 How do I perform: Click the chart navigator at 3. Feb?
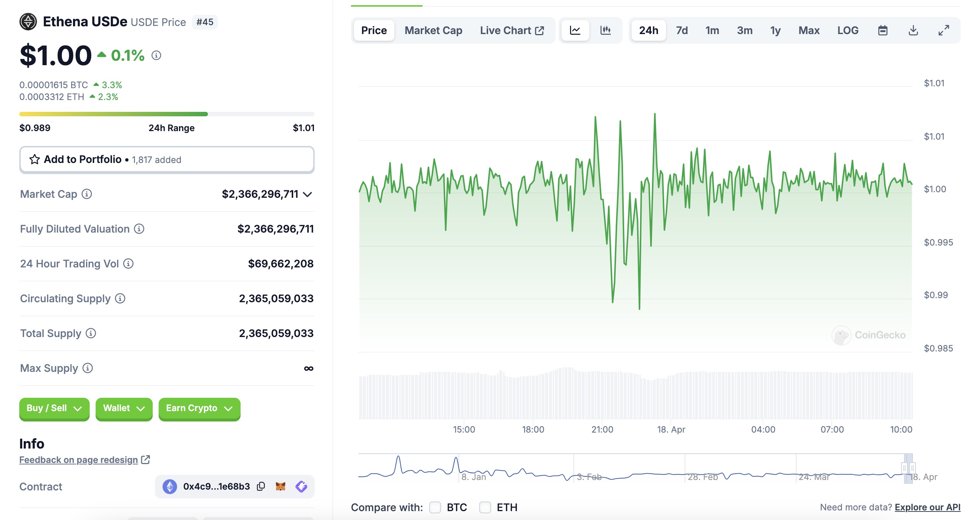point(589,477)
